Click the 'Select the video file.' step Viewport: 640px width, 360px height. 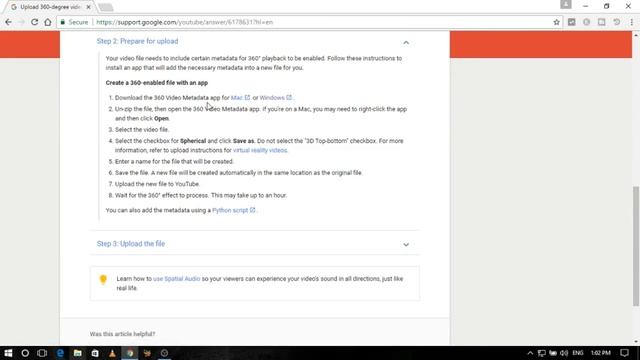(142, 130)
